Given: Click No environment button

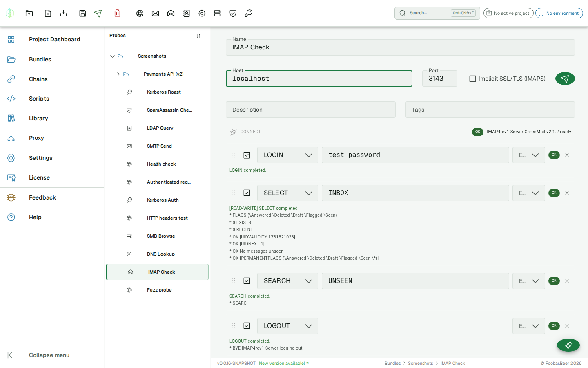Looking at the screenshot, I should 559,13.
